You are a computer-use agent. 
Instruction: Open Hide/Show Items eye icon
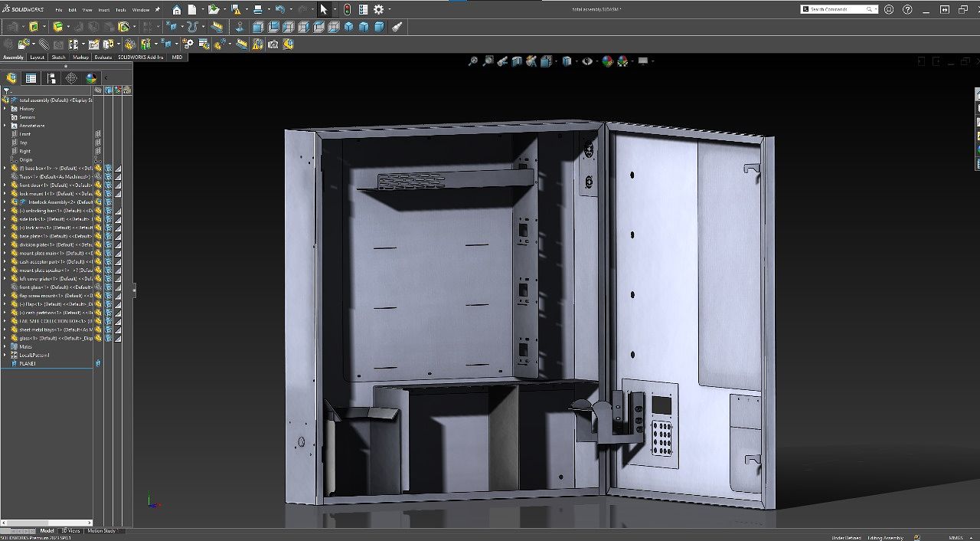tap(587, 61)
